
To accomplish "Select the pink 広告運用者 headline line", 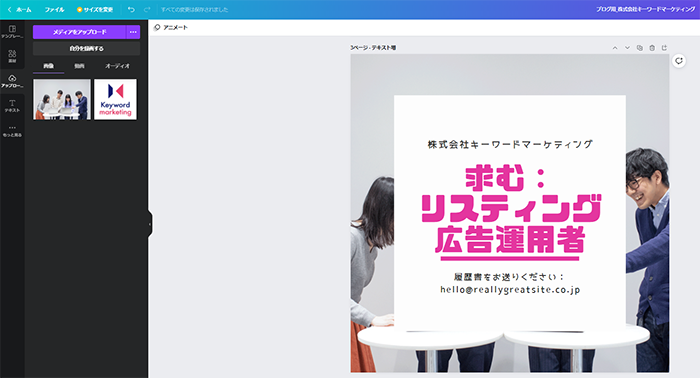I will 510,240.
